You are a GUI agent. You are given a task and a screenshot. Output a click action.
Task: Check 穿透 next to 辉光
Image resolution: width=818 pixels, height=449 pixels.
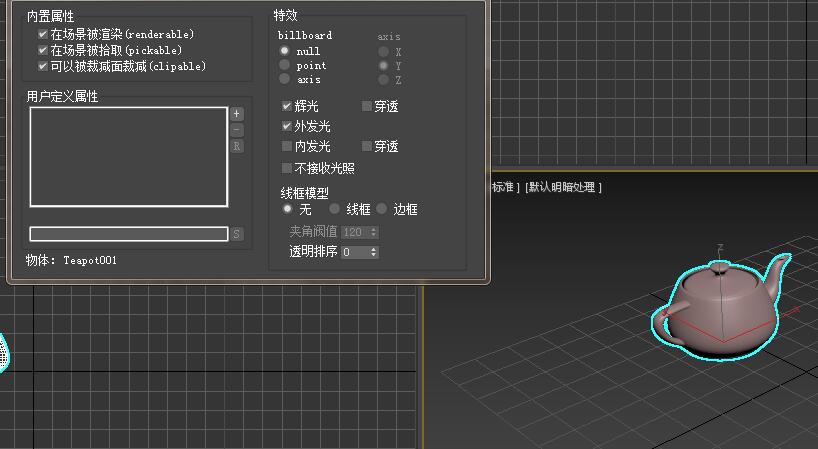click(x=367, y=106)
